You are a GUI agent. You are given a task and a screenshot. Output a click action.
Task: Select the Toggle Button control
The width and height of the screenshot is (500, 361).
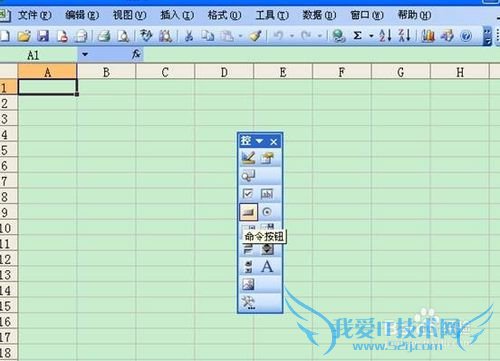pyautogui.click(x=248, y=249)
